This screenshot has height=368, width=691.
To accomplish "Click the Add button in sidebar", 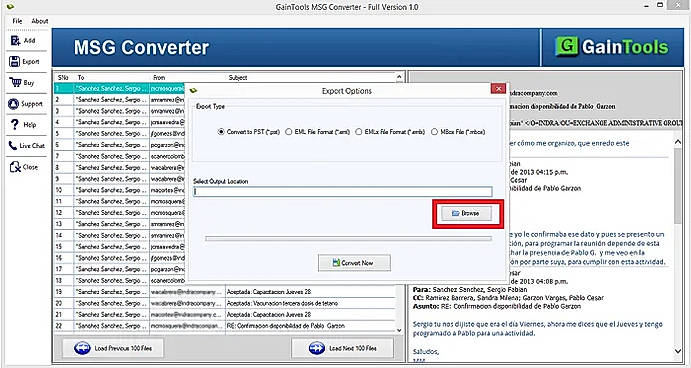I will (x=23, y=41).
